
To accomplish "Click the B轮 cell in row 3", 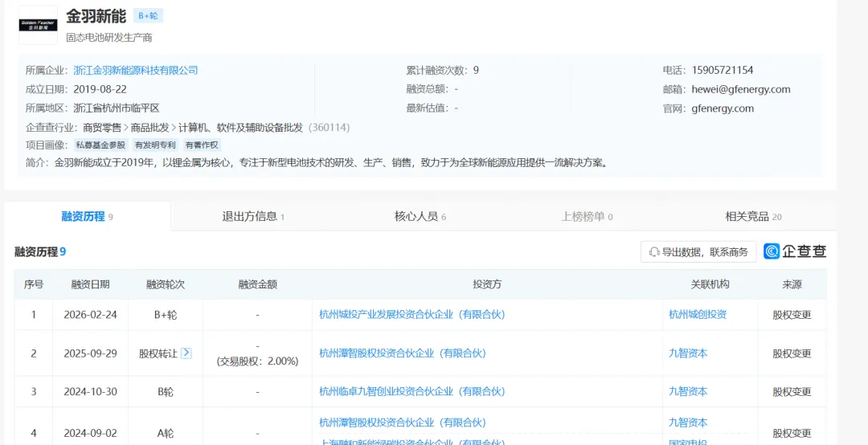I will [x=166, y=391].
